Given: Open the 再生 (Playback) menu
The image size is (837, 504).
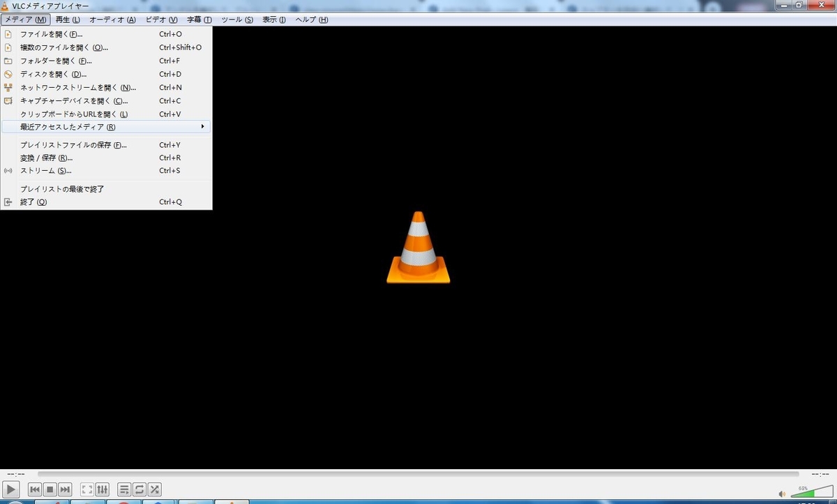Looking at the screenshot, I should [67, 20].
